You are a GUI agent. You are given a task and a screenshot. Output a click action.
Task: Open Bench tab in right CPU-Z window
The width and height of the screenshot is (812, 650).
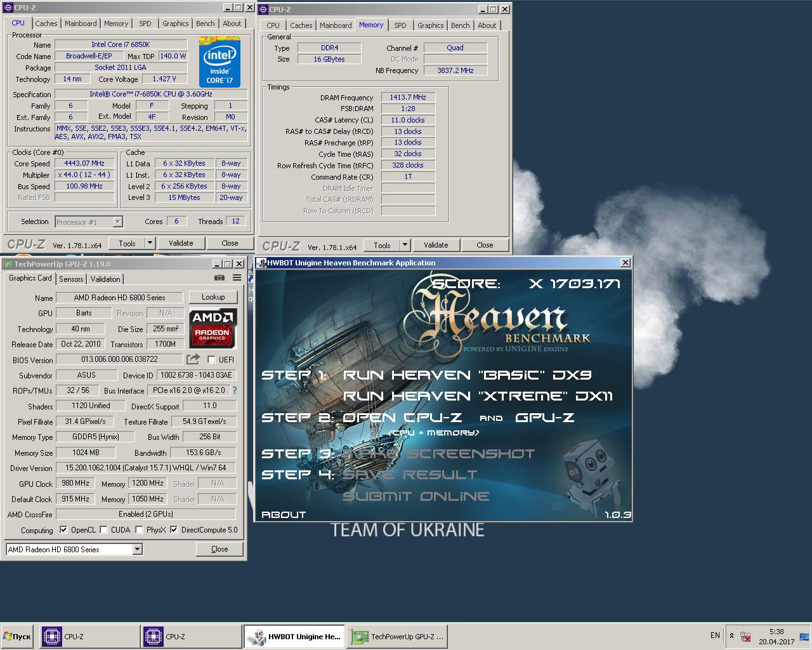click(x=460, y=25)
